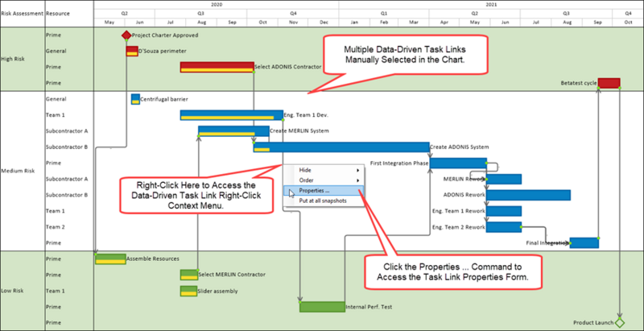Select the ADONIS Rework blue bar
The height and width of the screenshot is (331, 644).
coord(528,195)
